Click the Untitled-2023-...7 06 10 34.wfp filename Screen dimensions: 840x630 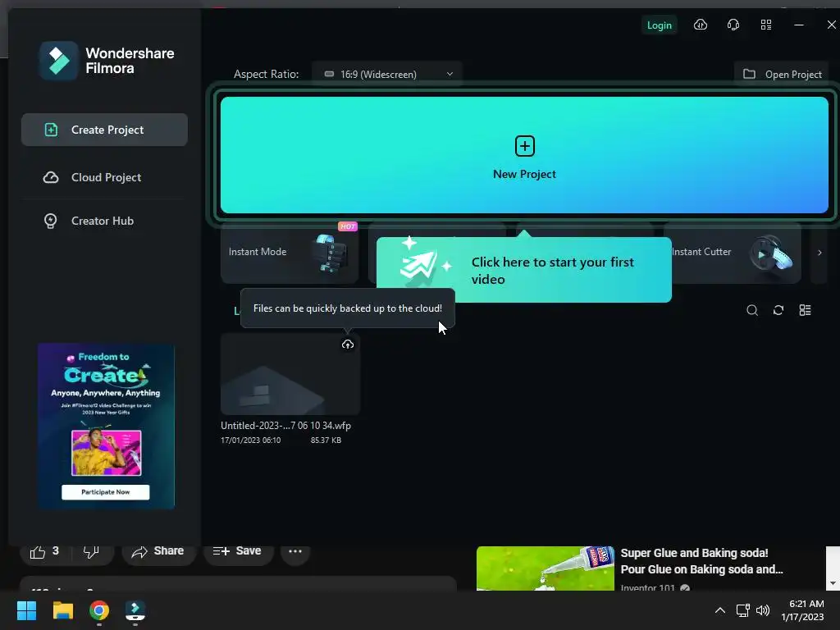click(x=286, y=426)
